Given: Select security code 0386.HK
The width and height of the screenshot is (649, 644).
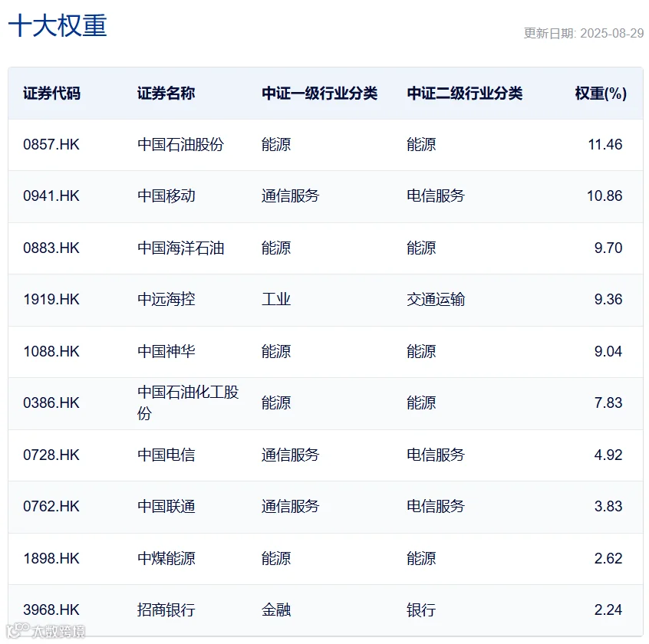Looking at the screenshot, I should (x=51, y=402).
